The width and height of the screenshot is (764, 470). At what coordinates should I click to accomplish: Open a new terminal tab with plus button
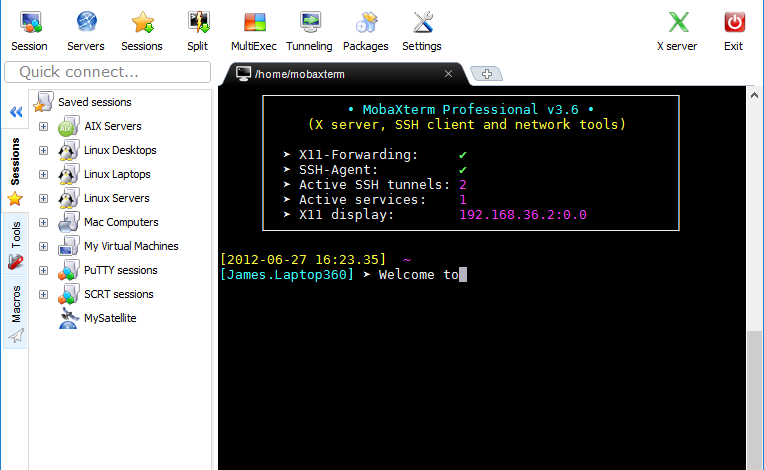(486, 74)
